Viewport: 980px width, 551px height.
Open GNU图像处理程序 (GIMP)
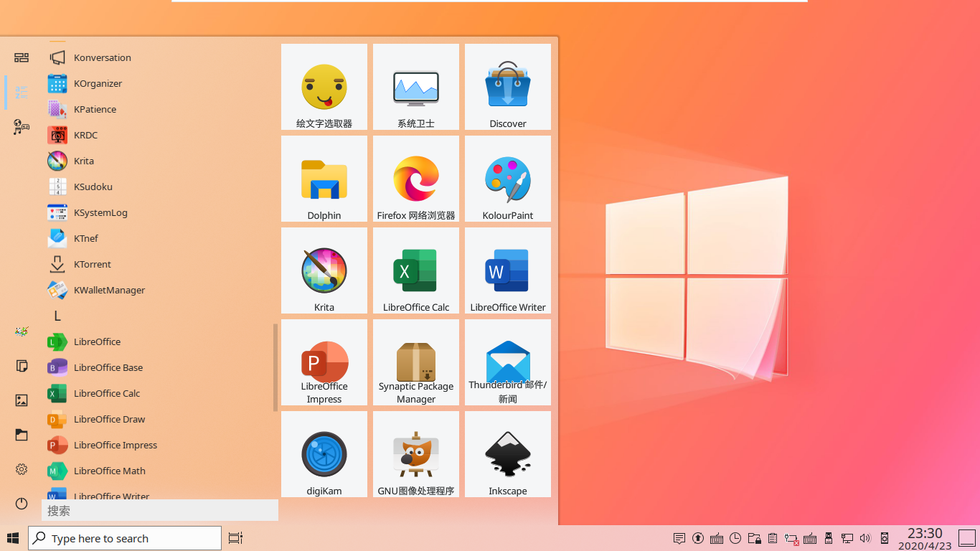coord(415,454)
